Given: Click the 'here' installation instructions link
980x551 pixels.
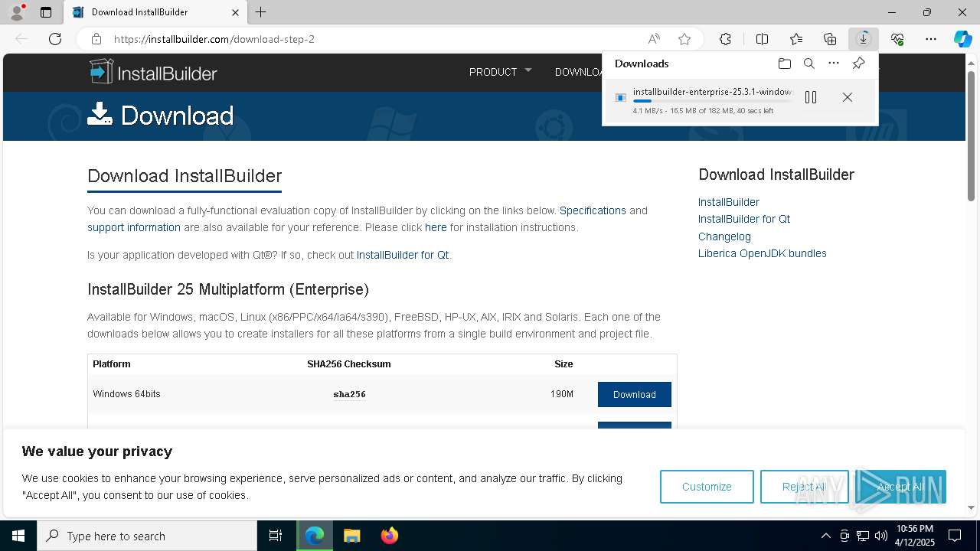Looking at the screenshot, I should [x=436, y=227].
